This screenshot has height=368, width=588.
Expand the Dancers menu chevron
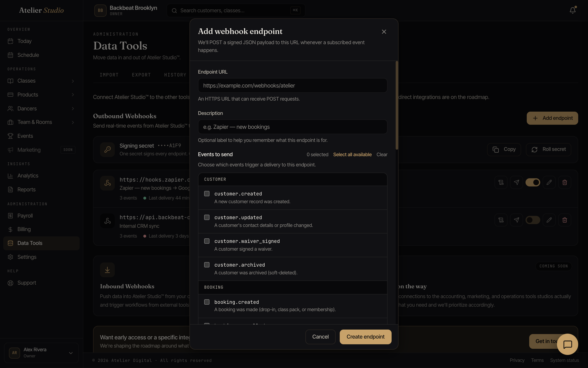click(x=73, y=109)
